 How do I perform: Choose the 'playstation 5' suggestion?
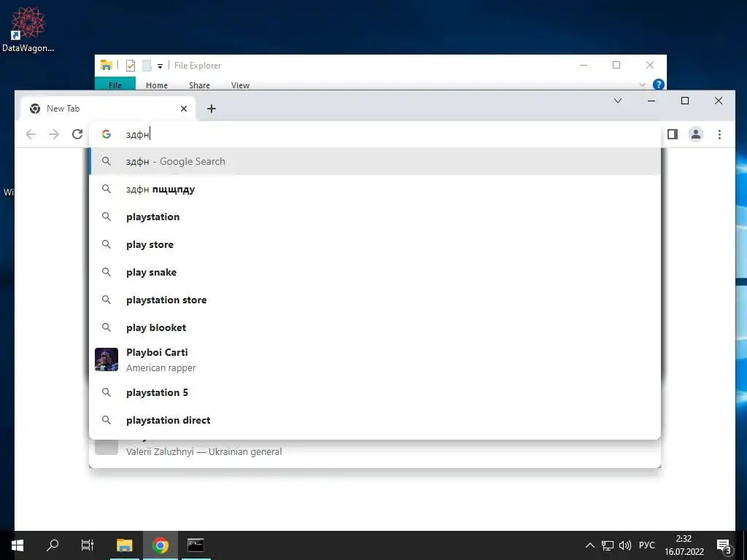tap(375, 392)
